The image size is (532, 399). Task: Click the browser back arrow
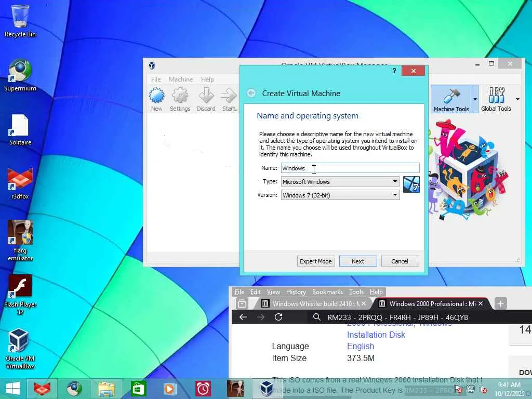pos(243,317)
